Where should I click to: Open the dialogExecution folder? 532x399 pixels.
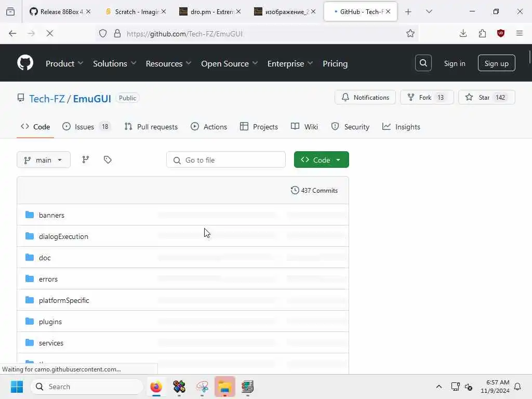[x=63, y=236]
